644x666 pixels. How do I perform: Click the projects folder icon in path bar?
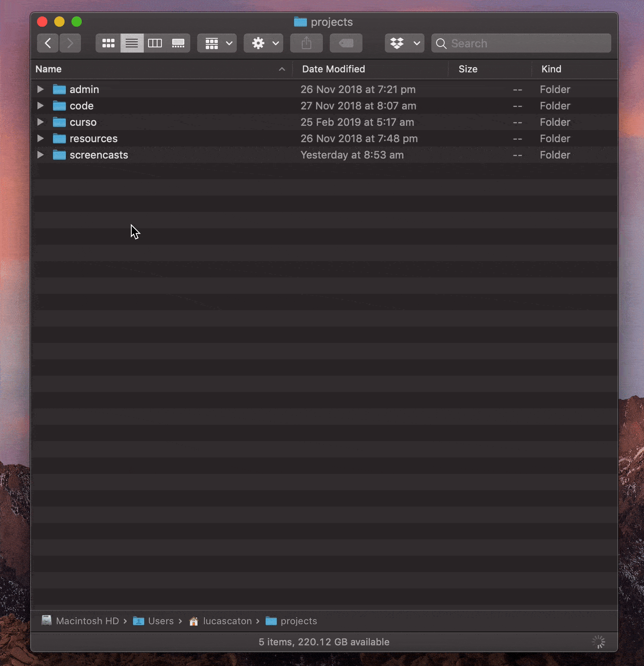(271, 621)
